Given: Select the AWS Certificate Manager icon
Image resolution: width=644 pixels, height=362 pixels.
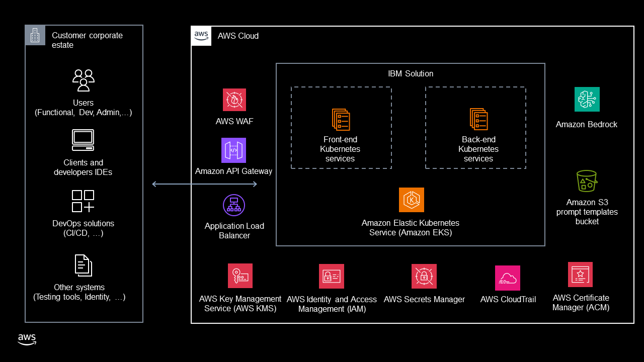Looking at the screenshot, I should (580, 275).
